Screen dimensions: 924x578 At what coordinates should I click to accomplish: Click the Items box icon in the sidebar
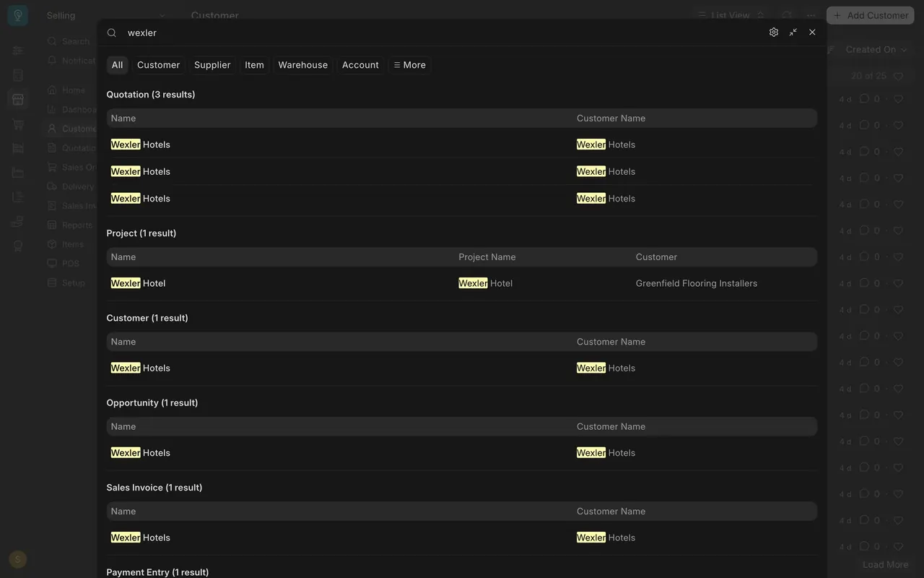[x=52, y=244]
